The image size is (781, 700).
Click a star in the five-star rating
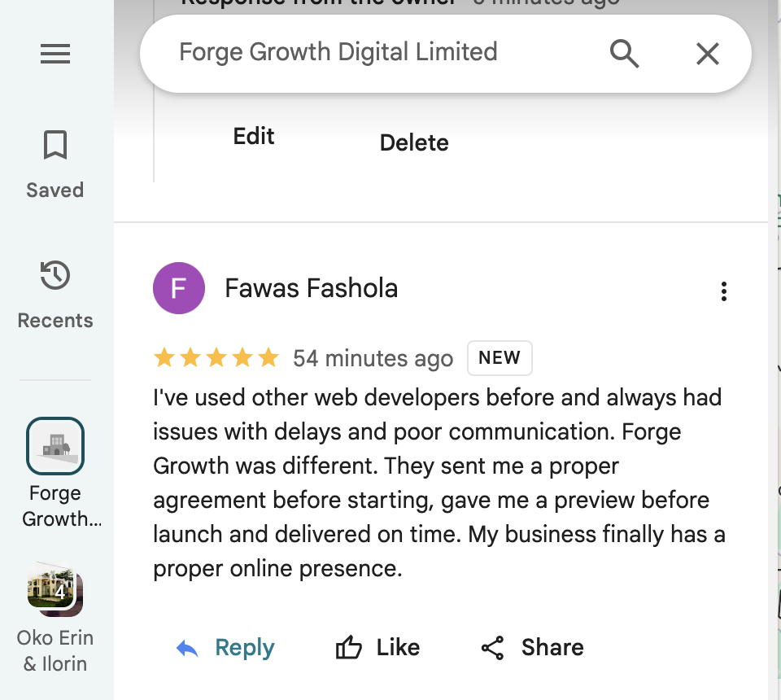pos(216,357)
